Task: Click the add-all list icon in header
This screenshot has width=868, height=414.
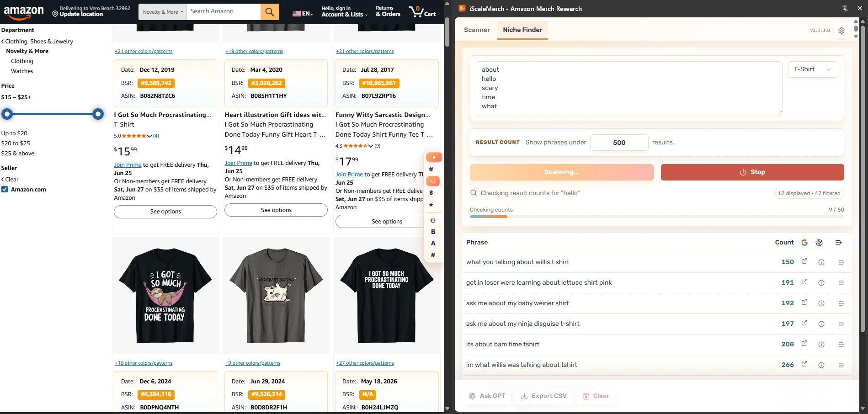Action: click(x=839, y=243)
